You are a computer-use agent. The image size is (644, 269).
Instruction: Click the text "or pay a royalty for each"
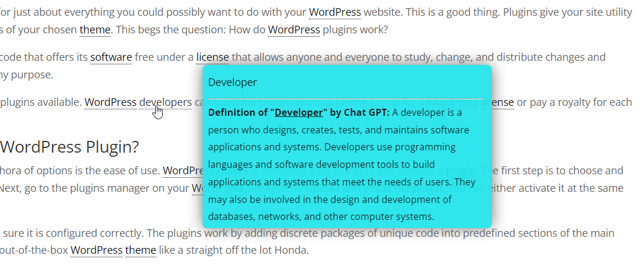(574, 102)
